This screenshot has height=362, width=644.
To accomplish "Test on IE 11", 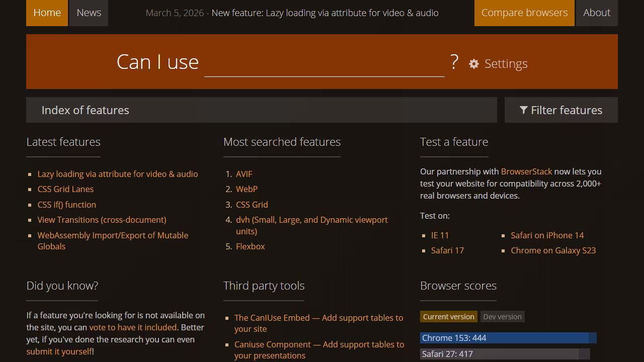I will pos(440,235).
